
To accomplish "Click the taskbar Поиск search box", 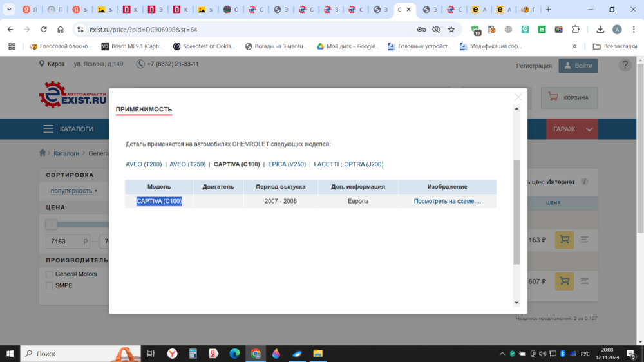I will point(80,354).
